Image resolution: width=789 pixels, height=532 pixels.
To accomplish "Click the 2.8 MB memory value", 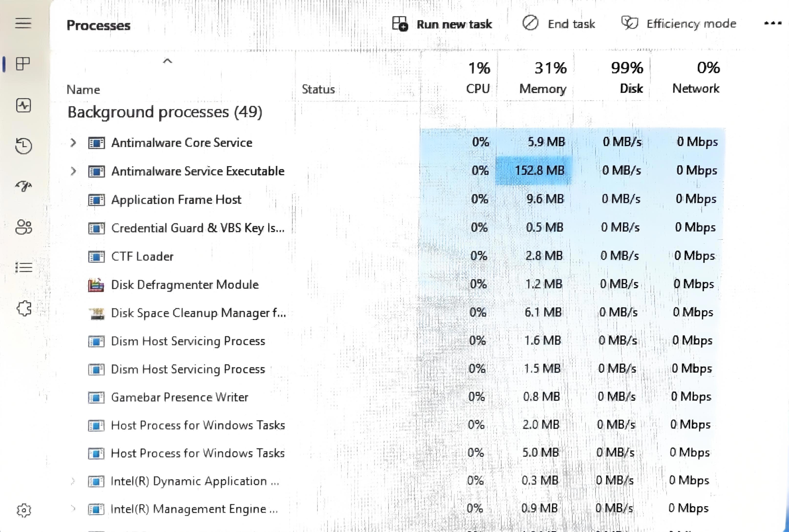I will click(544, 256).
